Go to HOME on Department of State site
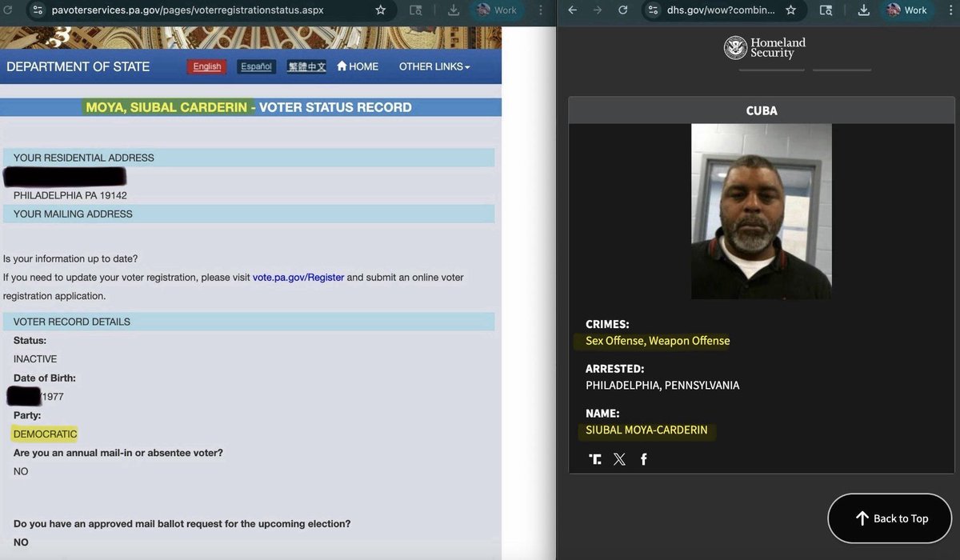This screenshot has width=960, height=560. [358, 66]
